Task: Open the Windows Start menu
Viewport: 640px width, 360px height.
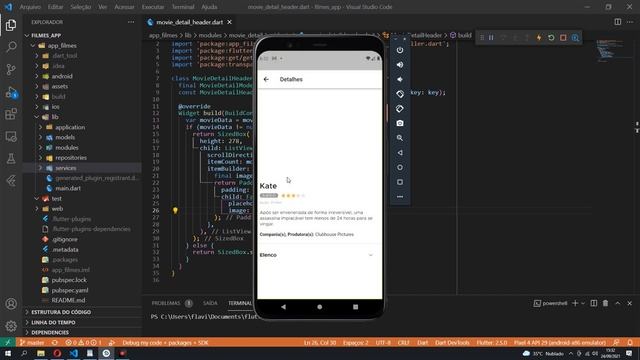Action: click(8, 353)
